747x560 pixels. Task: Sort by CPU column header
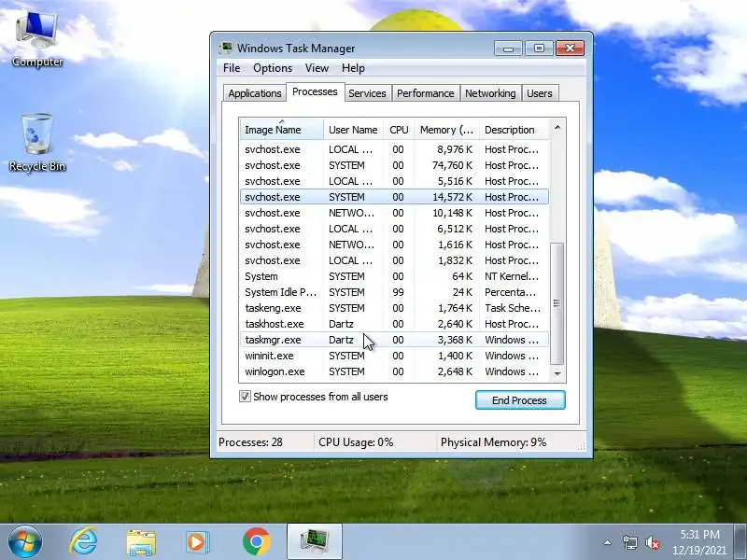399,130
